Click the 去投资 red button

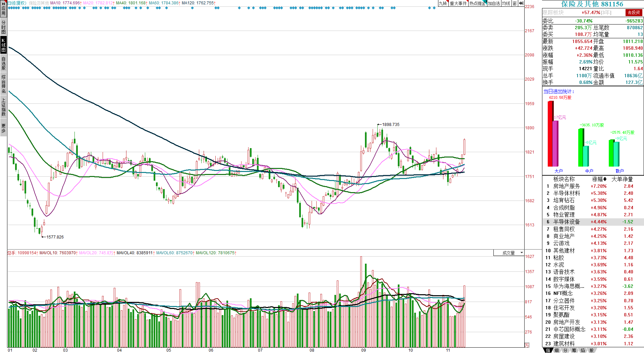[634, 12]
